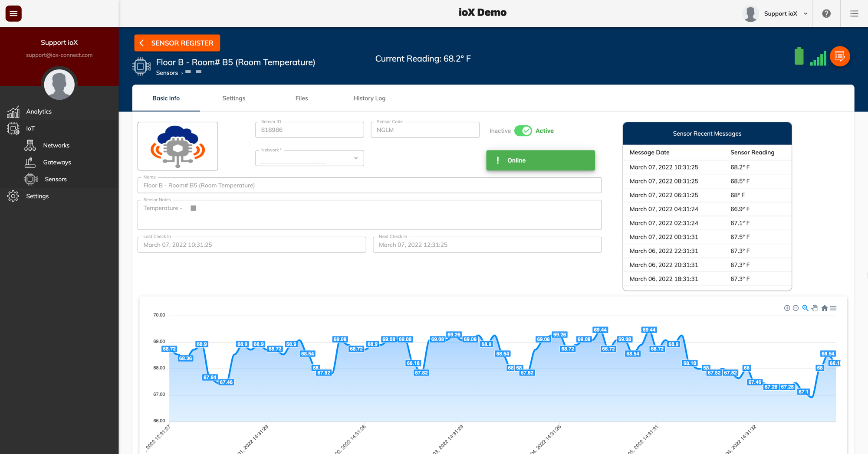Switch to the Settings tab

pyautogui.click(x=234, y=98)
